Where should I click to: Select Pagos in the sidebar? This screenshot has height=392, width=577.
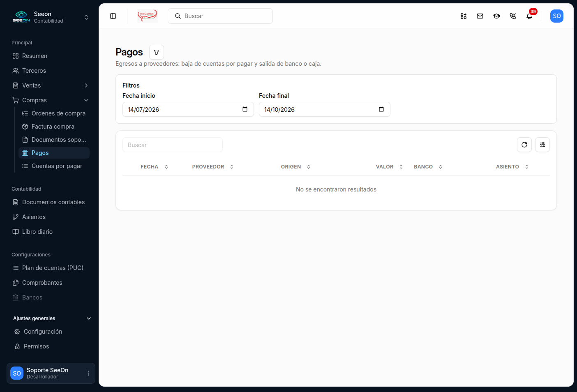tap(54, 153)
